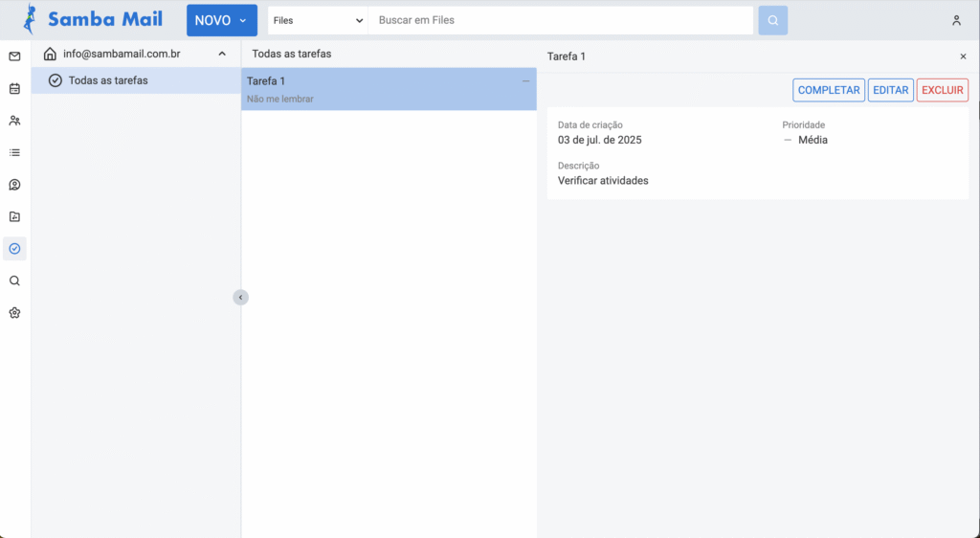Image resolution: width=980 pixels, height=538 pixels.
Task: Select the Tasks checkmark sidebar icon
Action: (x=14, y=249)
